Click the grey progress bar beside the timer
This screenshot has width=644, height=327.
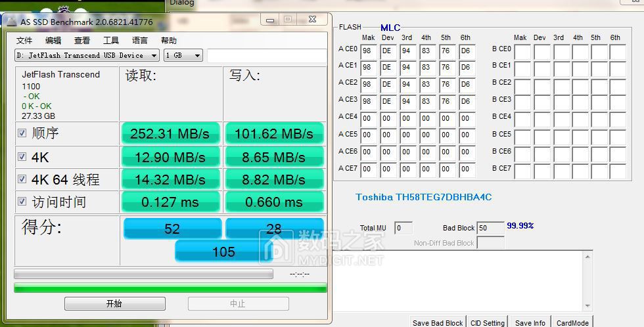coord(143,274)
